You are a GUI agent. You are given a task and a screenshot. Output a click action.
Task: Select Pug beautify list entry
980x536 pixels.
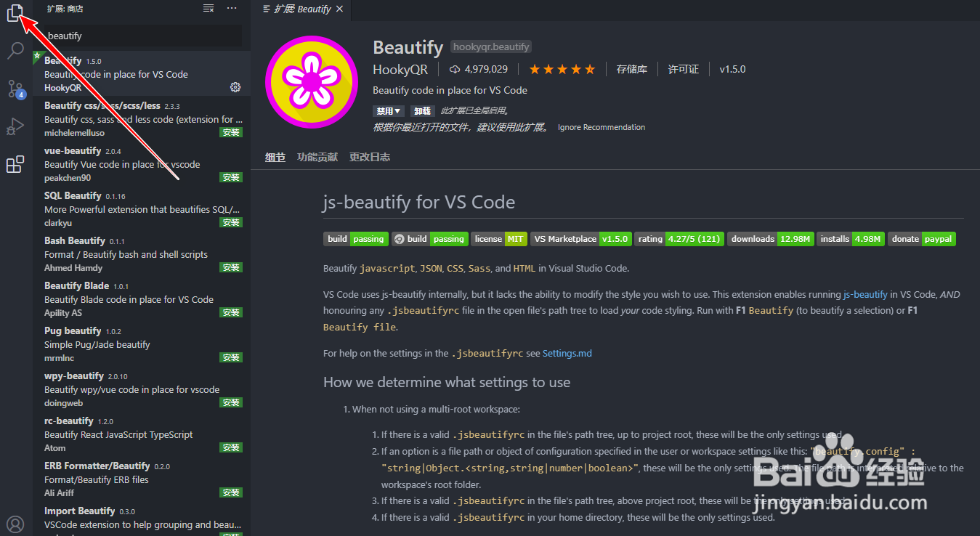(x=142, y=344)
